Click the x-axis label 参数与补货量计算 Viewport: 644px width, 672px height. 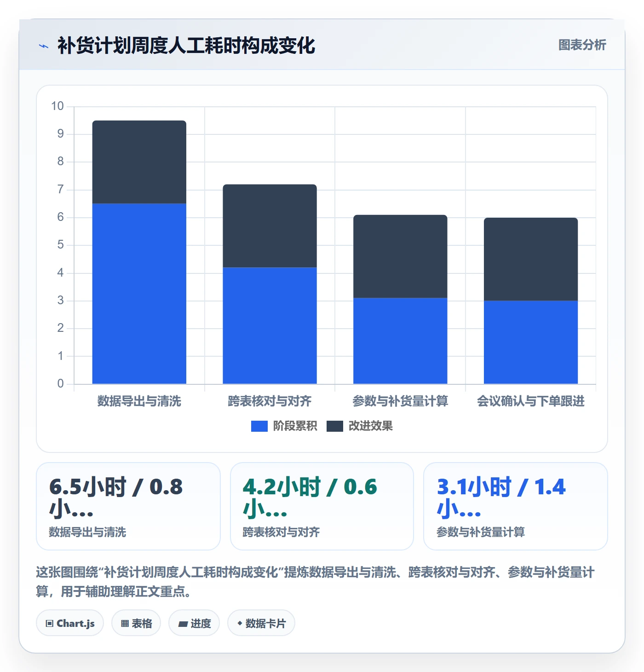(x=400, y=401)
